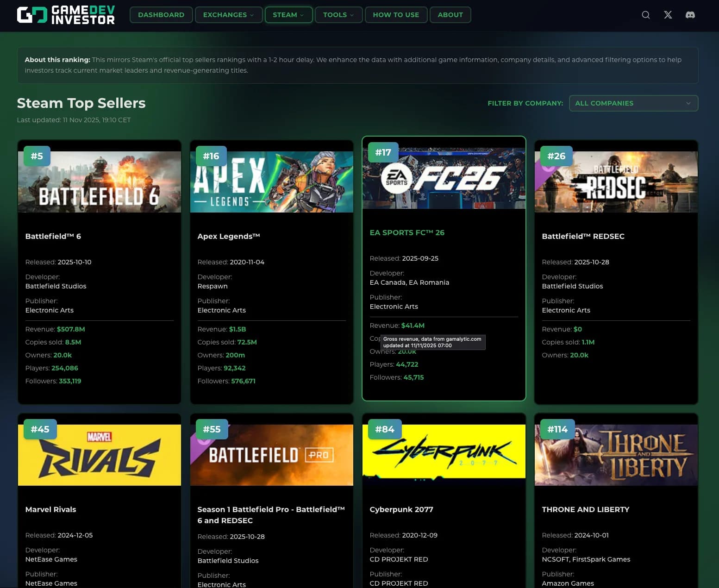719x588 pixels.
Task: Go to the ABOUT page
Action: point(450,14)
